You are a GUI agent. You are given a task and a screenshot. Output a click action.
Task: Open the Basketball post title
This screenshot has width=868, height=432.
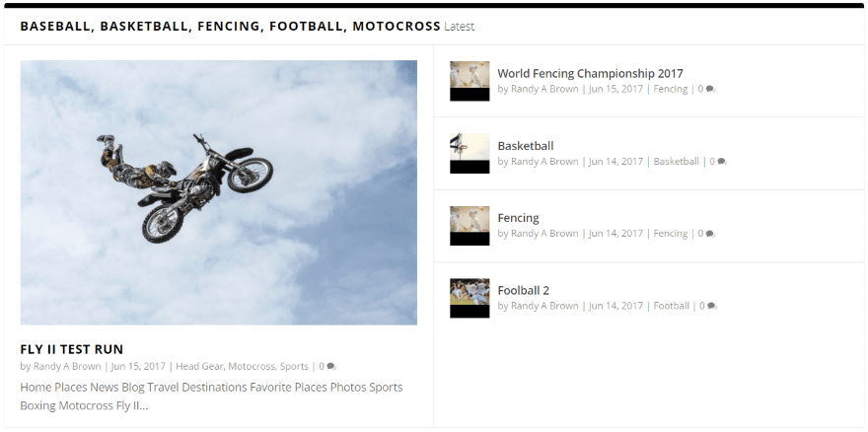point(526,146)
